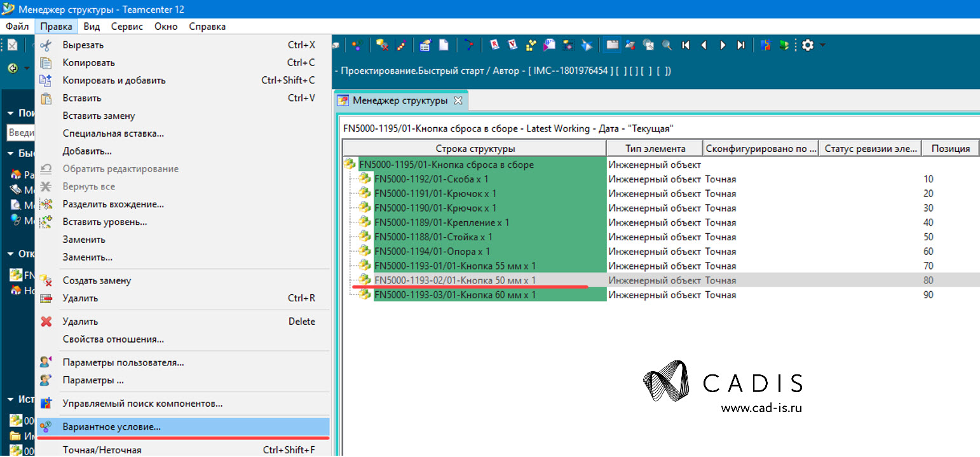980x457 pixels.
Task: Click the green back navigation button
Action: pos(13,68)
